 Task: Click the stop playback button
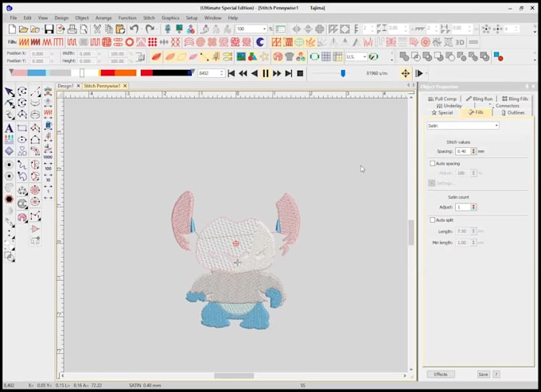pos(300,73)
